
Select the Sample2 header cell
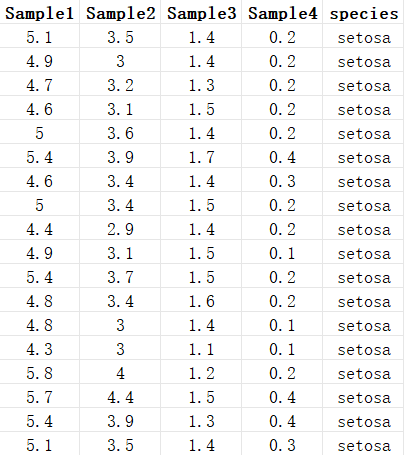(120, 13)
